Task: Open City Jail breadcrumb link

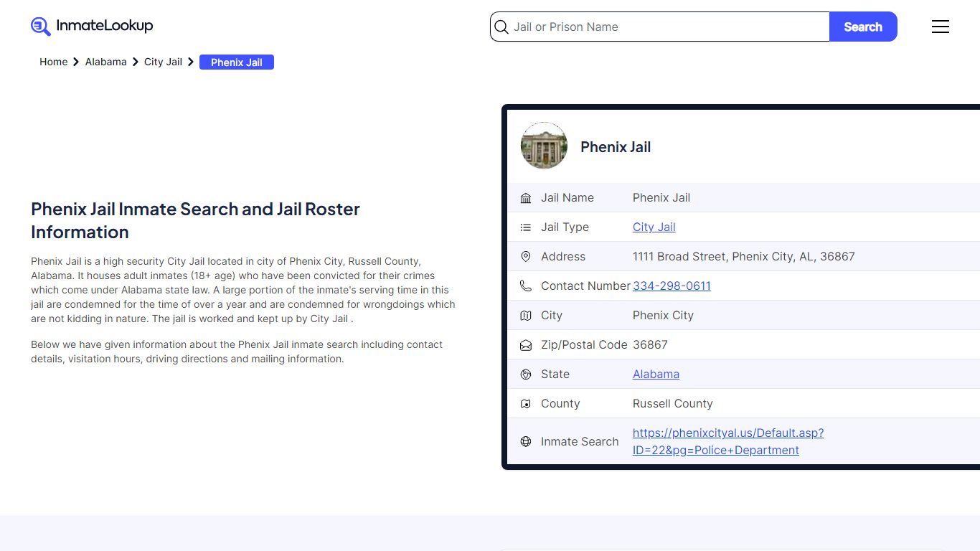Action: [163, 62]
